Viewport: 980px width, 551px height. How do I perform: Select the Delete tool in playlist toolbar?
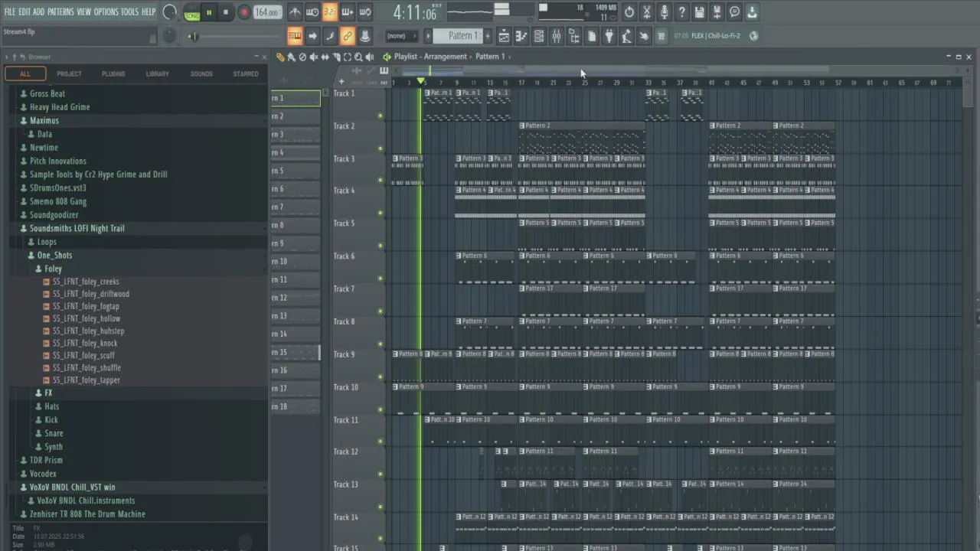[302, 57]
